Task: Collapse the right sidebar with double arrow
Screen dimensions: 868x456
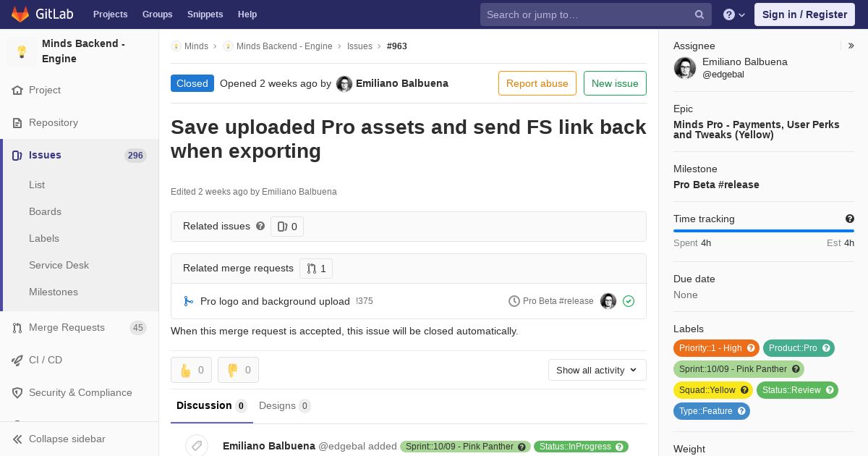Action: point(851,46)
